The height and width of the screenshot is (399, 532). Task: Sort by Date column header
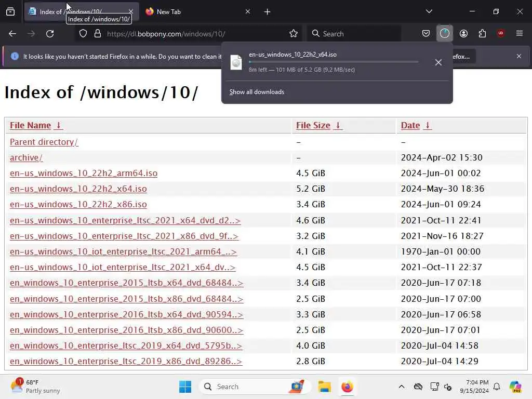416,125
